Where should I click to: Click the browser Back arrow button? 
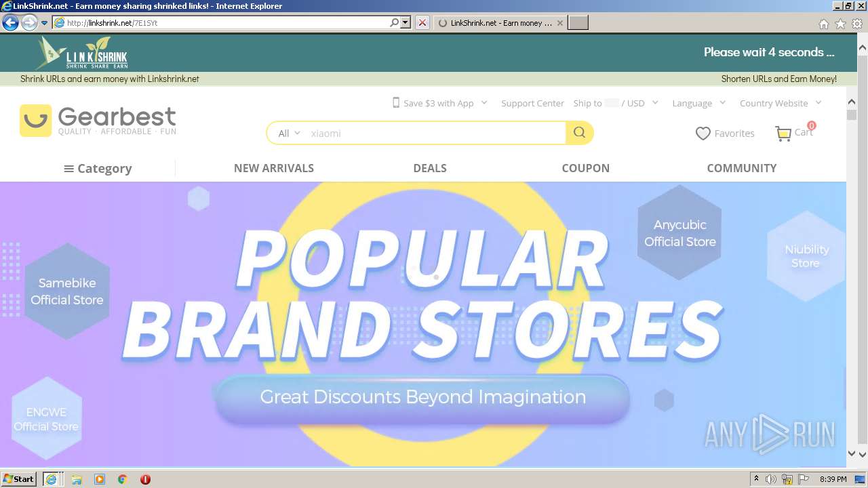click(10, 22)
